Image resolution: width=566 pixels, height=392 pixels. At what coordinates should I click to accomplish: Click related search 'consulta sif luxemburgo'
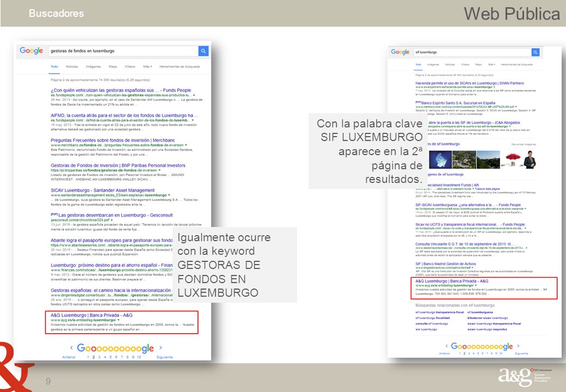click(432, 324)
